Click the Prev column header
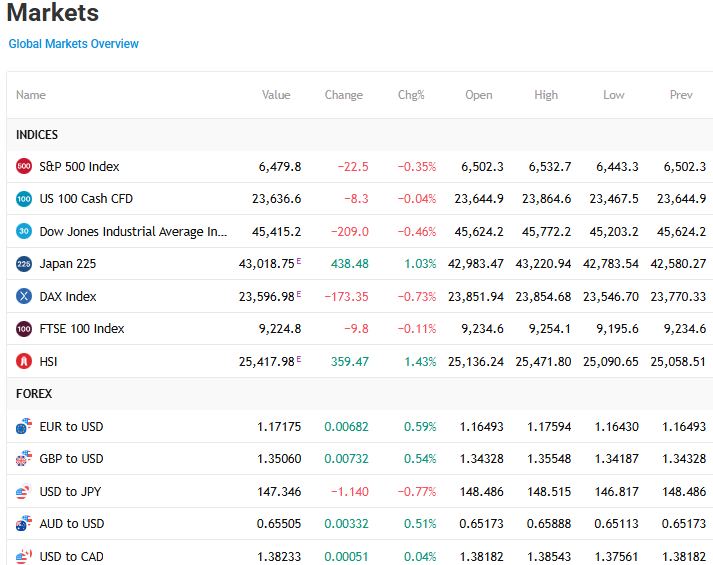This screenshot has width=713, height=565. (x=681, y=95)
